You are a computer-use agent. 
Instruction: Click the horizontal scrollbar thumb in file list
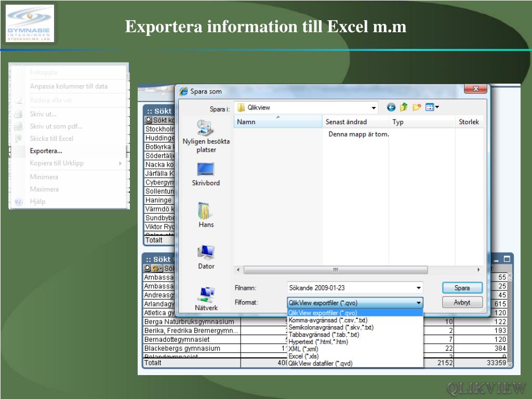point(336,270)
